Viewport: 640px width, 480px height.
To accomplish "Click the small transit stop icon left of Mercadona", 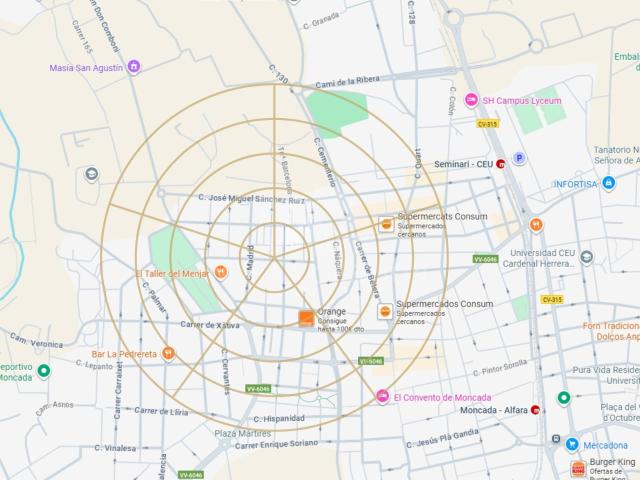I will click(556, 439).
